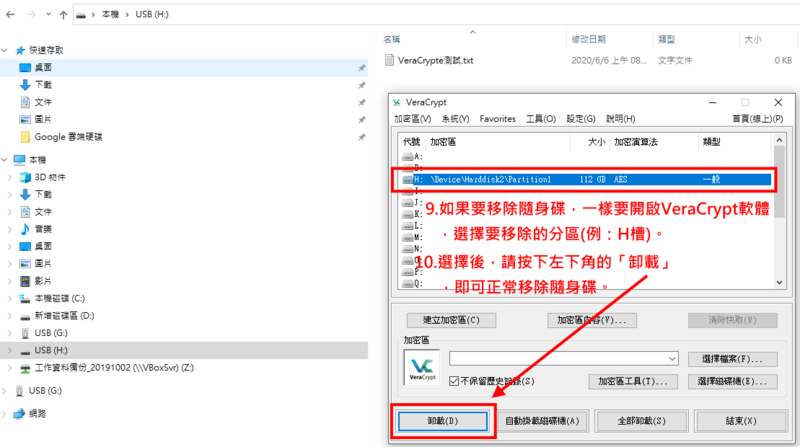Open VeraCrypt 說明(H) menu
The width and height of the screenshot is (800, 447).
tap(620, 118)
